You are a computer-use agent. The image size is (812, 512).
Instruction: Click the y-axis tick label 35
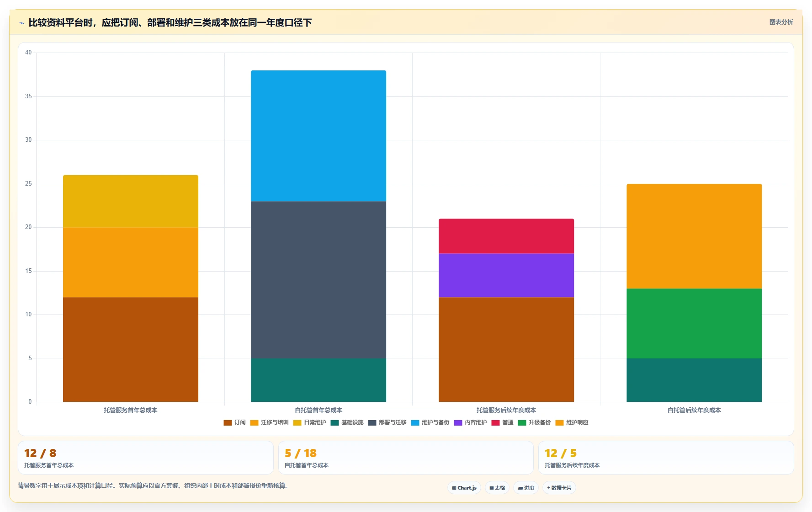click(x=28, y=96)
